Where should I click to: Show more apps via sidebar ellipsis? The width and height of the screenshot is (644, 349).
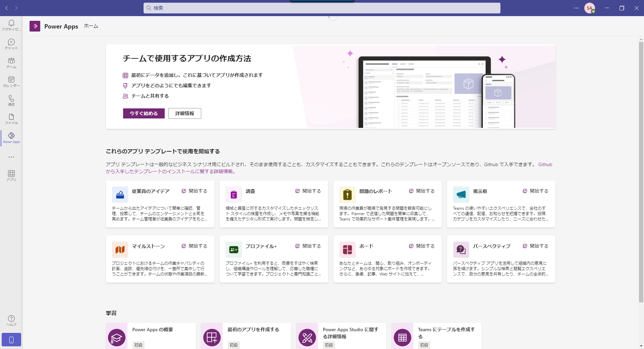pos(11,157)
